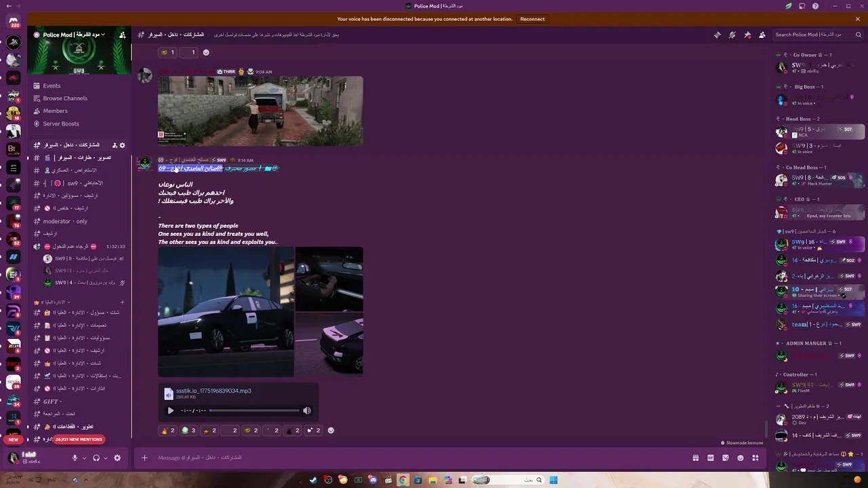Click the Search Police Mod field

point(817,35)
